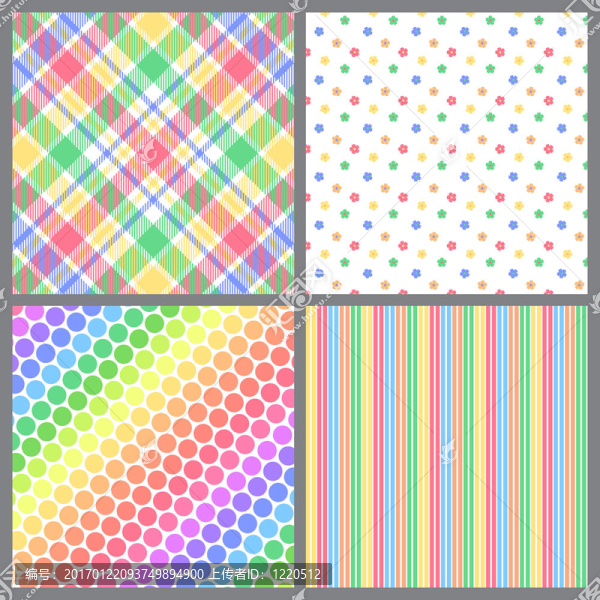The width and height of the screenshot is (600, 600).
Task: Select the plaid tartan pattern swatch
Action: point(153,153)
